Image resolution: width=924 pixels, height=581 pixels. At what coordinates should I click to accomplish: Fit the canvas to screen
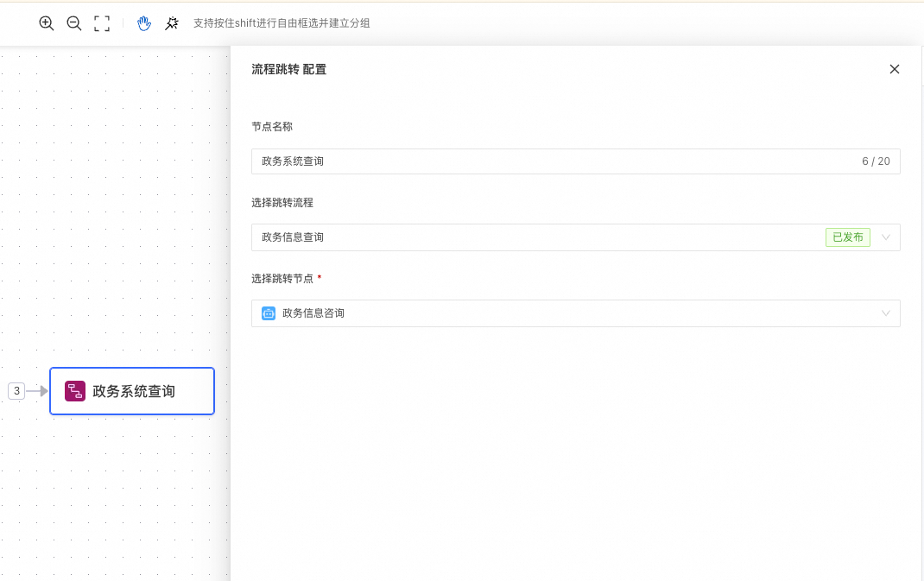point(102,23)
